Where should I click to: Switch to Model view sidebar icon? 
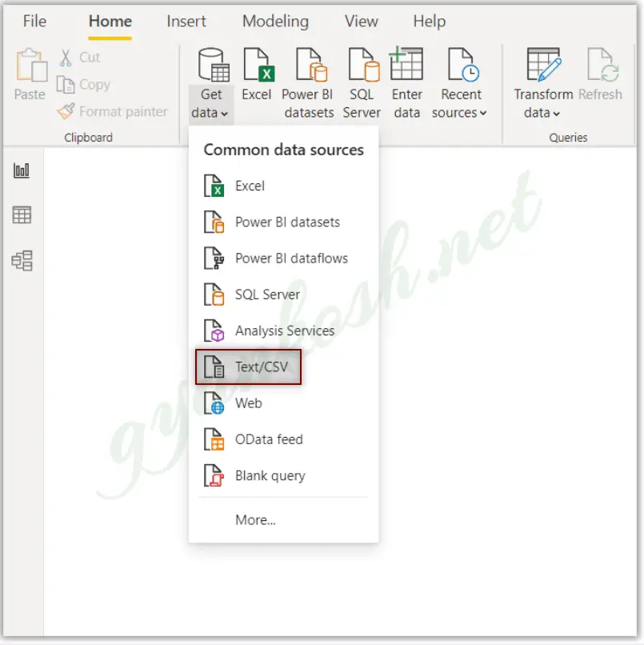point(22,260)
